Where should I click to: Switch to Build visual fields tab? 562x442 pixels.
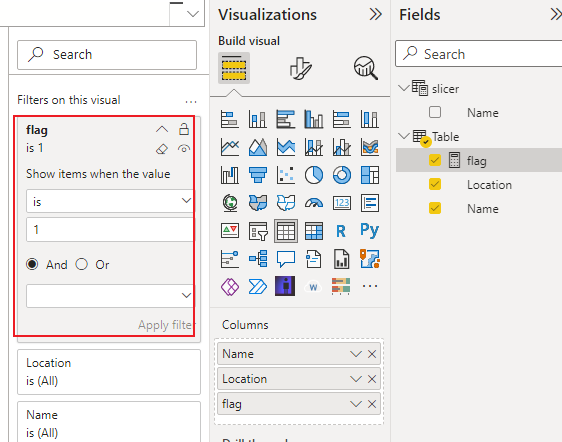point(234,68)
